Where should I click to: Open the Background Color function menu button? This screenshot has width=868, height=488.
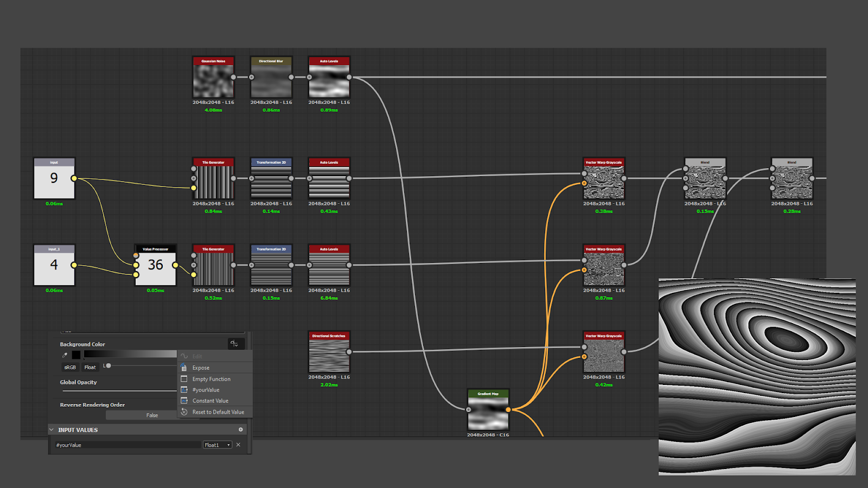click(235, 344)
